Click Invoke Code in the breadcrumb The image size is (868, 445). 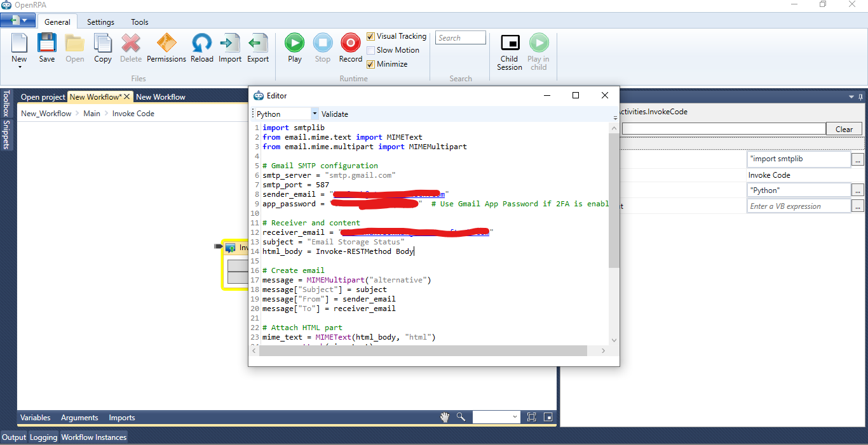coord(133,114)
